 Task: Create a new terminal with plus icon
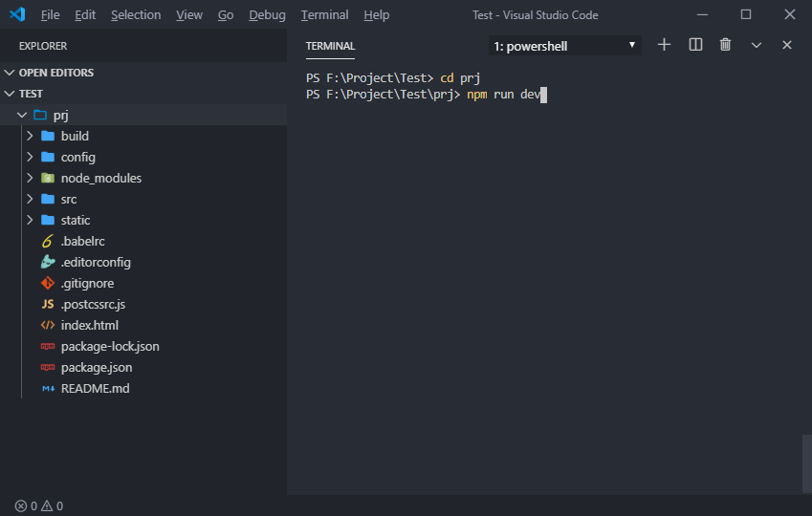click(x=664, y=45)
